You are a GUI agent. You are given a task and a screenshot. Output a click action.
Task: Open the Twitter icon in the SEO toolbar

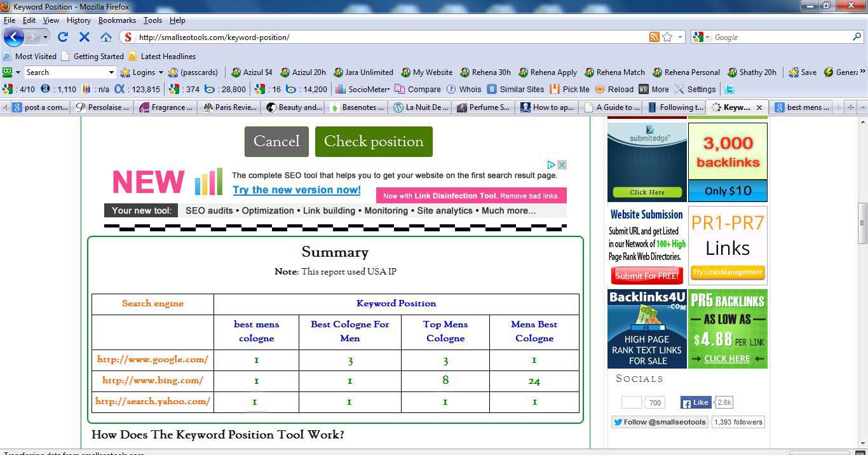(x=730, y=89)
